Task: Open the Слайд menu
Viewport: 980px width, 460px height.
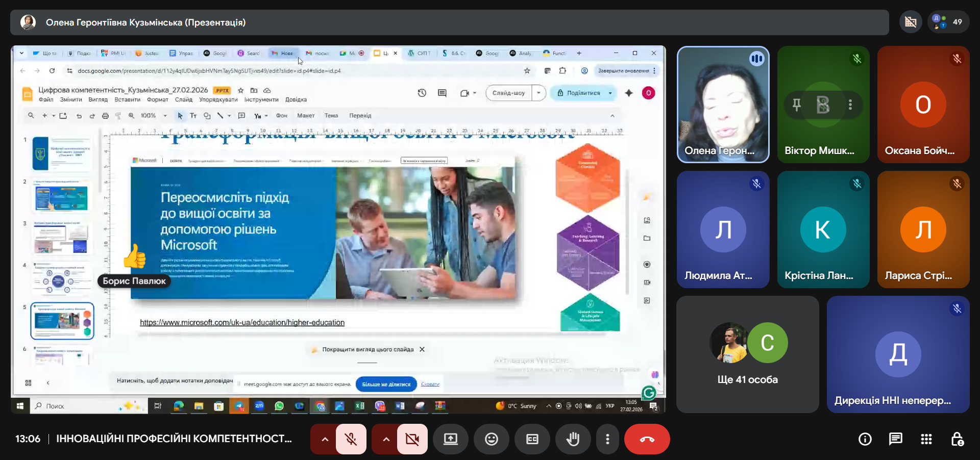Action: pos(184,100)
